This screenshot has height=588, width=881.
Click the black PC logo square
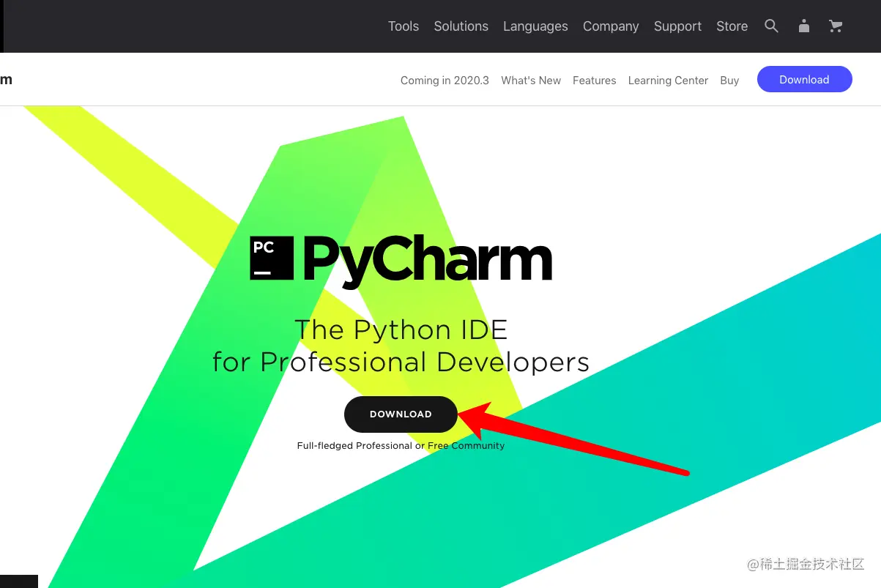[272, 258]
